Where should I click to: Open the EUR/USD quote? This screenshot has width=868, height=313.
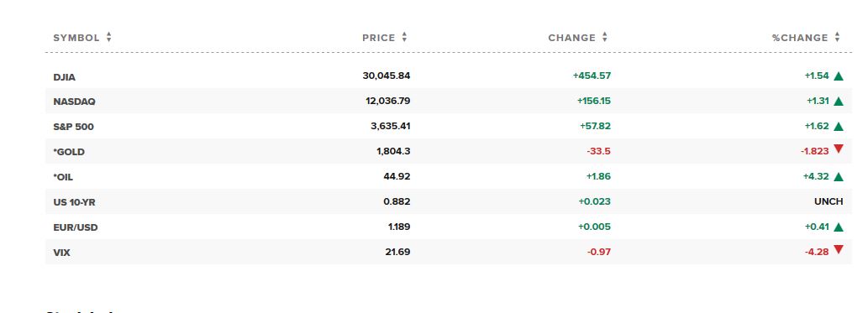(76, 228)
